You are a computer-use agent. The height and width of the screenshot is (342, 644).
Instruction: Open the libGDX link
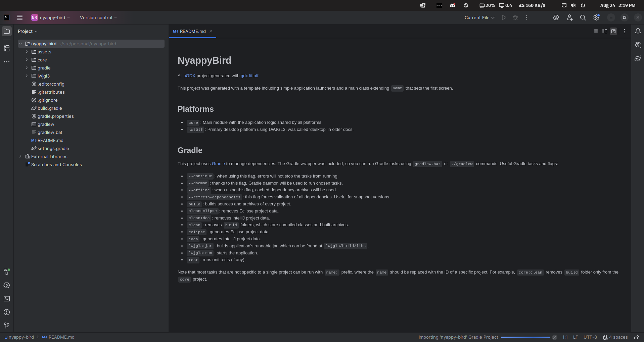188,76
